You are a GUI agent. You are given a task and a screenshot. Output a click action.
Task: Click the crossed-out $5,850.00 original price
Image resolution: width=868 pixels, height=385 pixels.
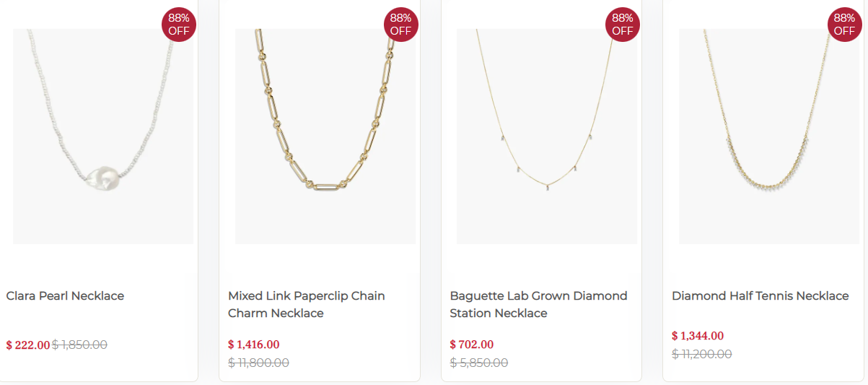tap(478, 363)
